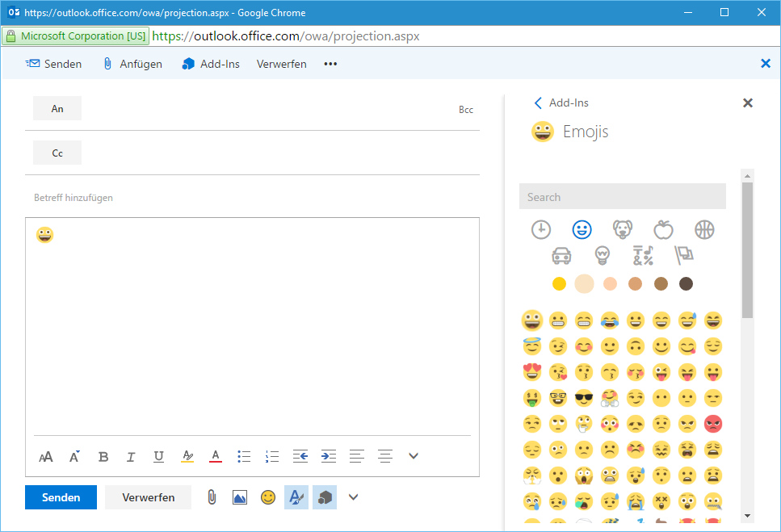Choose the default yellow skin tone
781x532 pixels.
coord(559,283)
